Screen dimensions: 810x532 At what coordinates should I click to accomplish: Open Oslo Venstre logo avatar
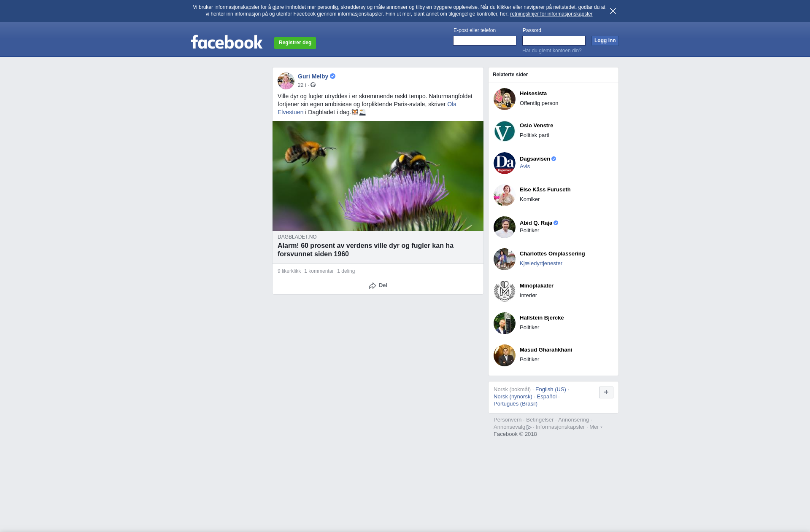(505, 131)
